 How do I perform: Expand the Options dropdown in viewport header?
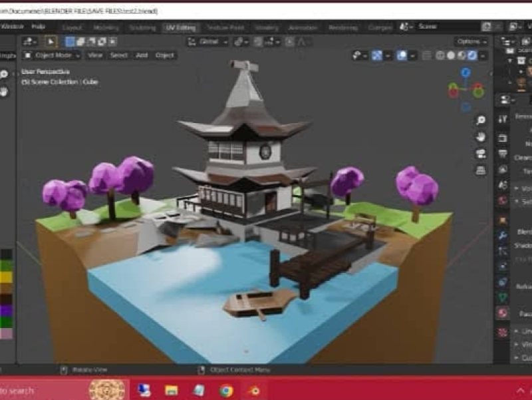click(x=471, y=41)
